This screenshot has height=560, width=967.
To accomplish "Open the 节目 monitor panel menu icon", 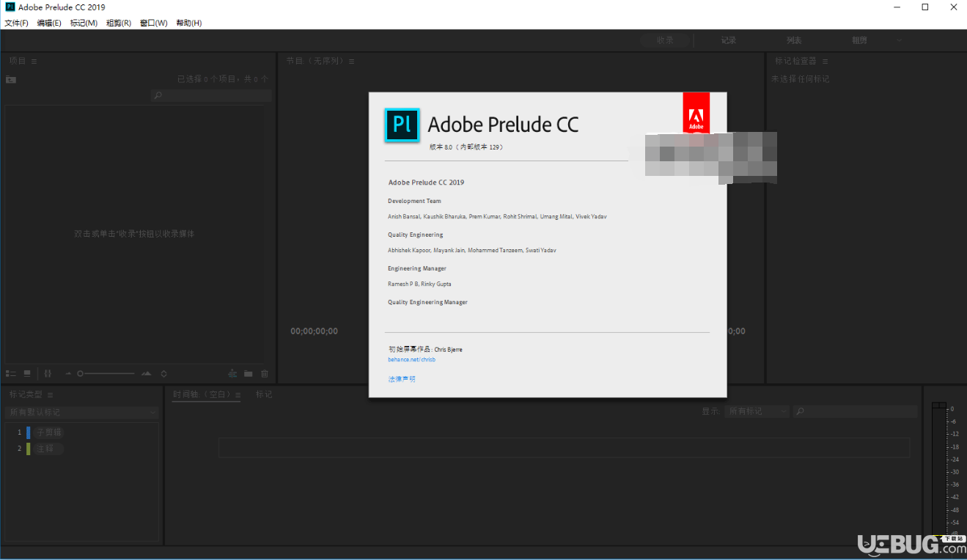I will click(x=352, y=62).
